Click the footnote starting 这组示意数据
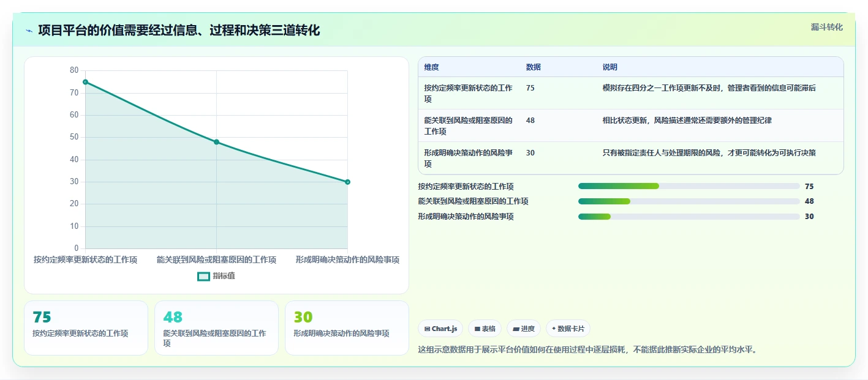This screenshot has height=380, width=868. pyautogui.click(x=587, y=350)
